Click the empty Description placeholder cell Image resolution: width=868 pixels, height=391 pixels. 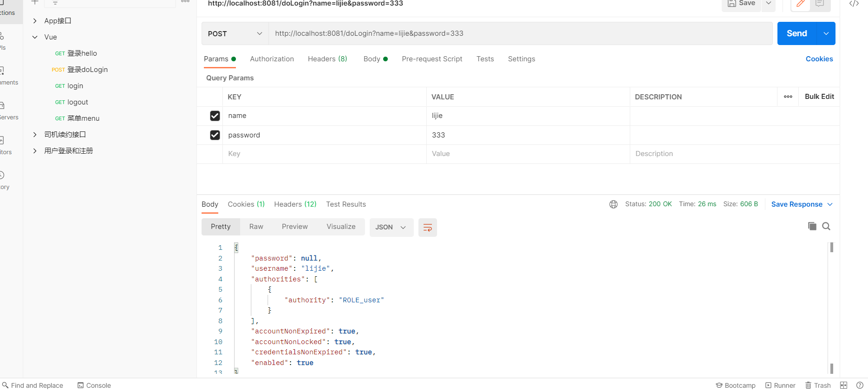(x=735, y=154)
